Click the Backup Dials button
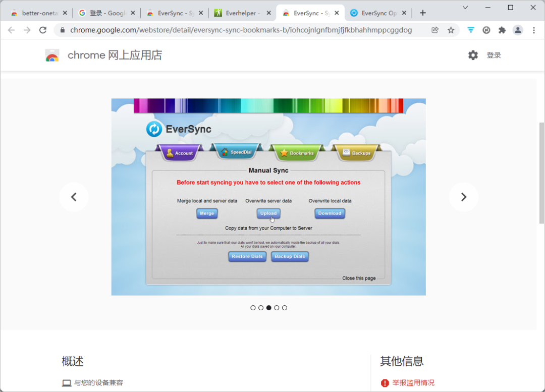This screenshot has height=392, width=545. coord(290,256)
